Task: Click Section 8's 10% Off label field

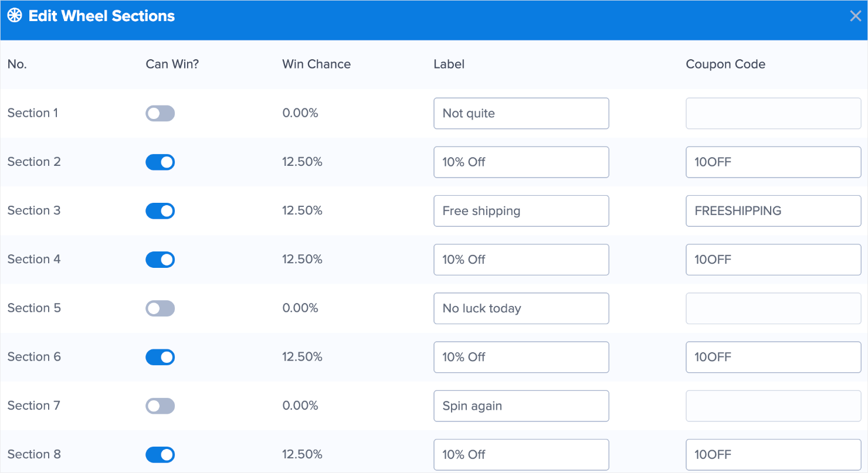Action: pos(521,454)
